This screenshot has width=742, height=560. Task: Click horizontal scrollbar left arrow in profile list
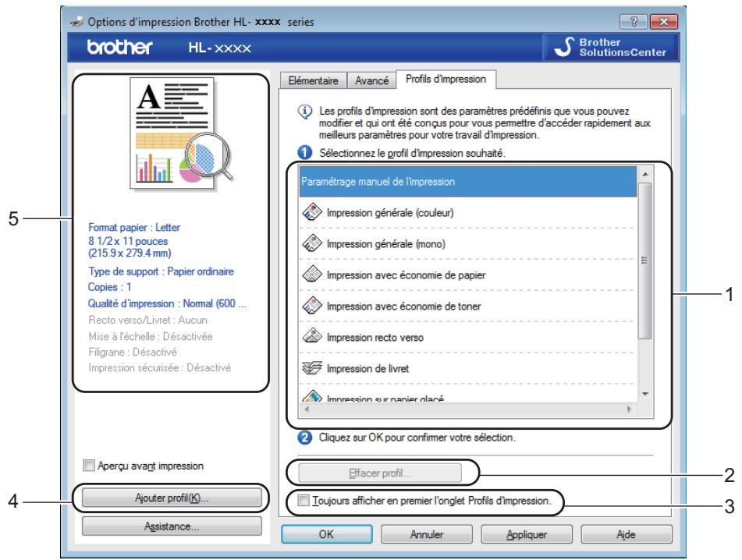coord(307,409)
